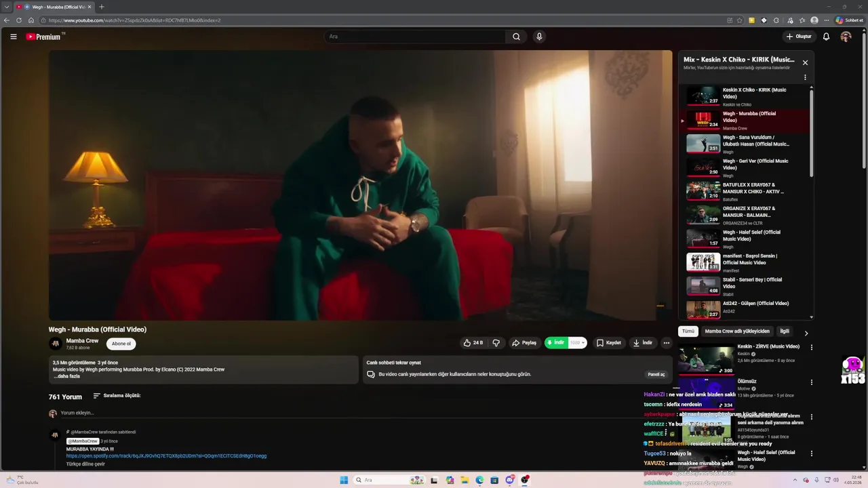Play manifest - Başrol Sensin playlist item
The image size is (868, 488).
(745, 262)
